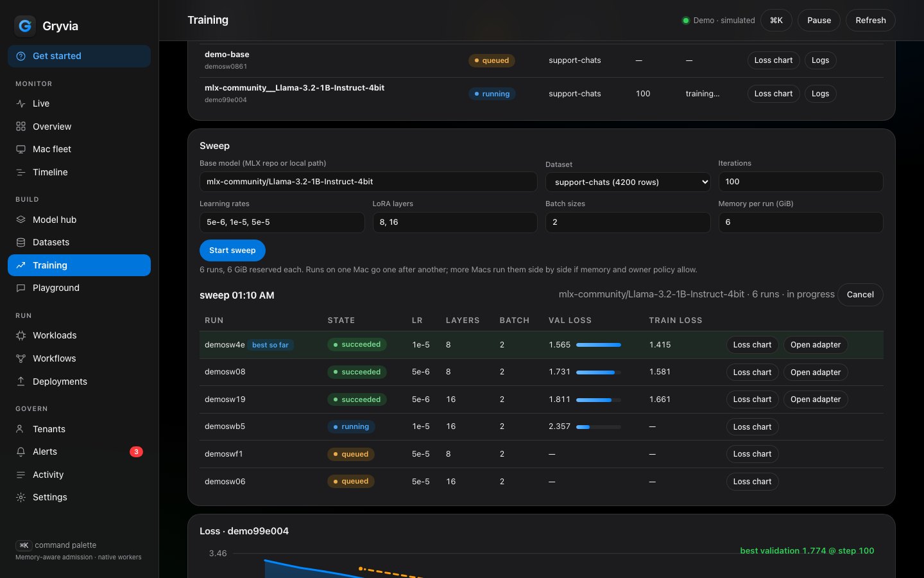Click the Tenants person icon
This screenshot has width=924, height=578.
pos(21,429)
